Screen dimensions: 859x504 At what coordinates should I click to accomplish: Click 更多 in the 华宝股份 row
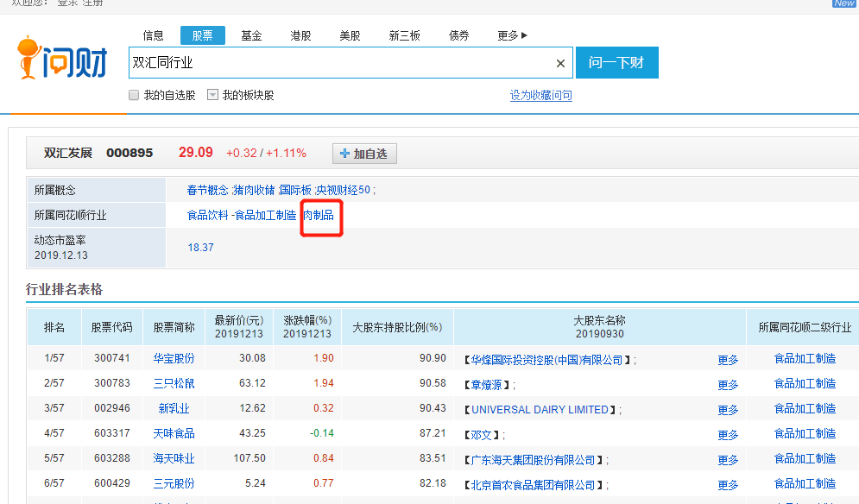(728, 360)
